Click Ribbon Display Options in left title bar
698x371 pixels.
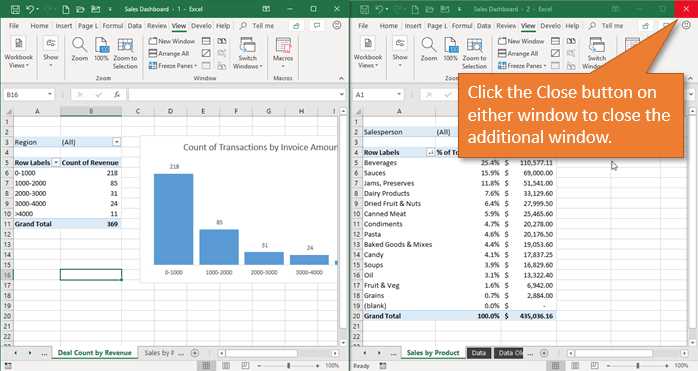[x=266, y=9]
